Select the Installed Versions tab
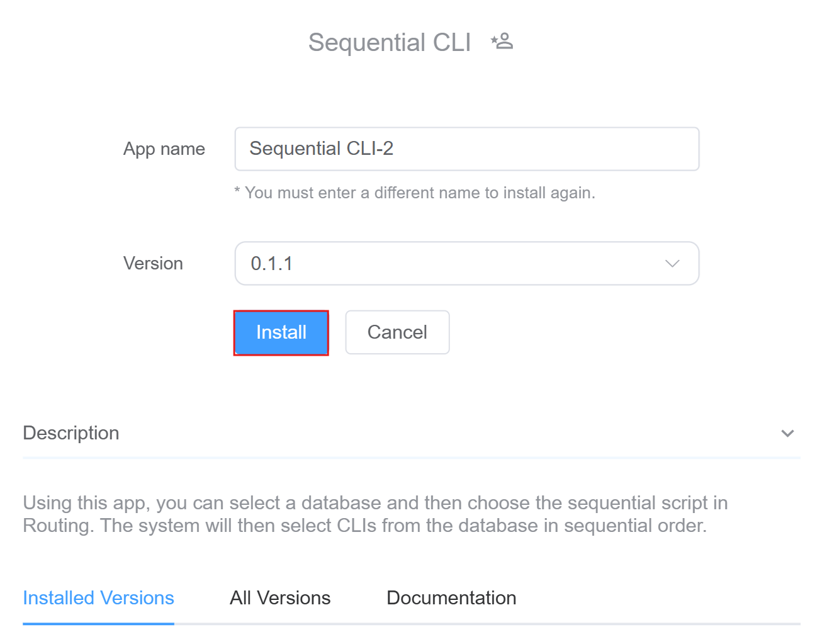827x644 pixels. tap(98, 597)
